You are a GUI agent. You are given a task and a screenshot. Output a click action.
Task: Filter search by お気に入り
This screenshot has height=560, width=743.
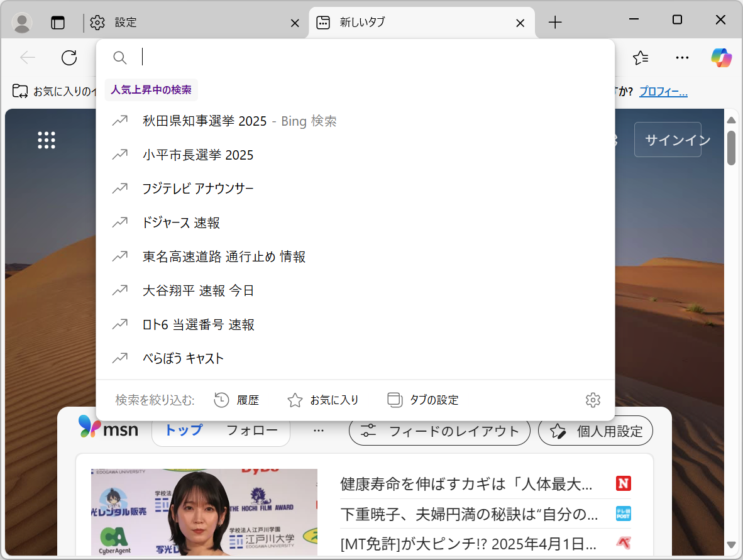tap(322, 399)
